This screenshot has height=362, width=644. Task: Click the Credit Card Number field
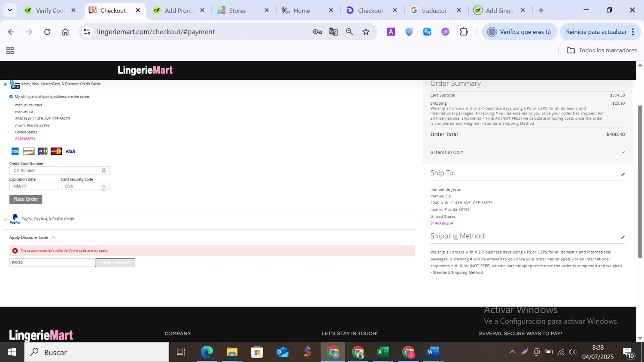click(60, 171)
